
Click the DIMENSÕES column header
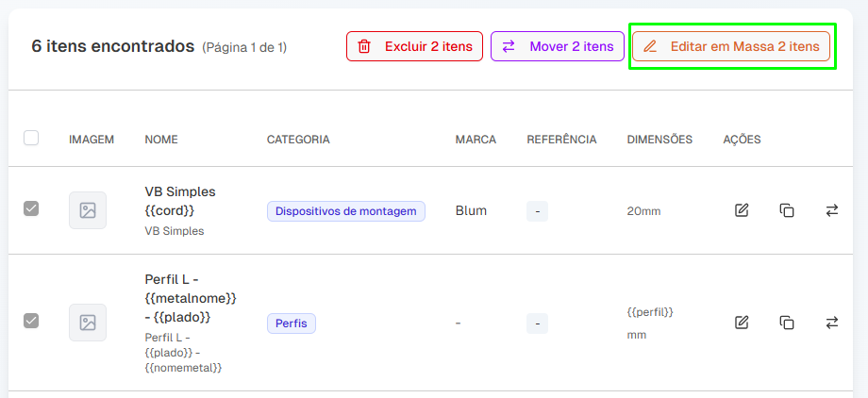click(659, 140)
